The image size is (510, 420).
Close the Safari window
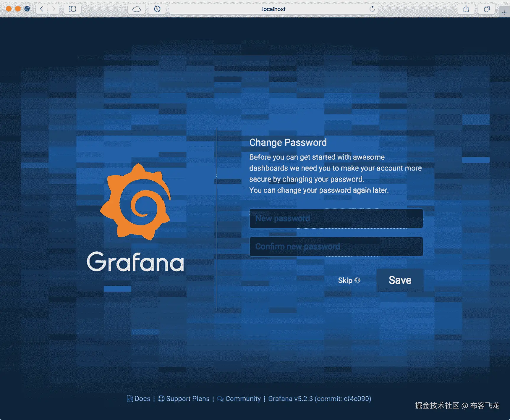[x=9, y=9]
